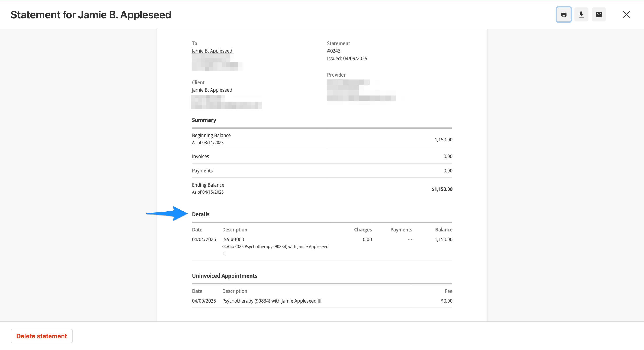Click the Issued: 04/09/2025 date

coord(347,59)
